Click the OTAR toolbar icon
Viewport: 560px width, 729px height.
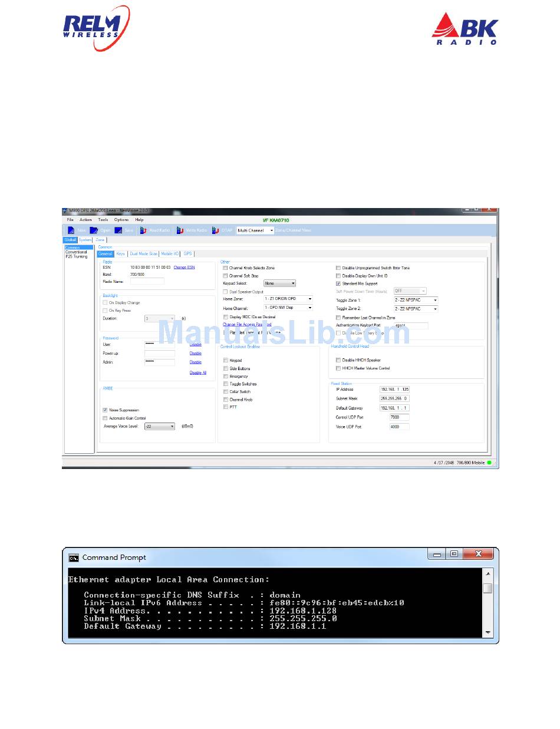click(x=216, y=230)
